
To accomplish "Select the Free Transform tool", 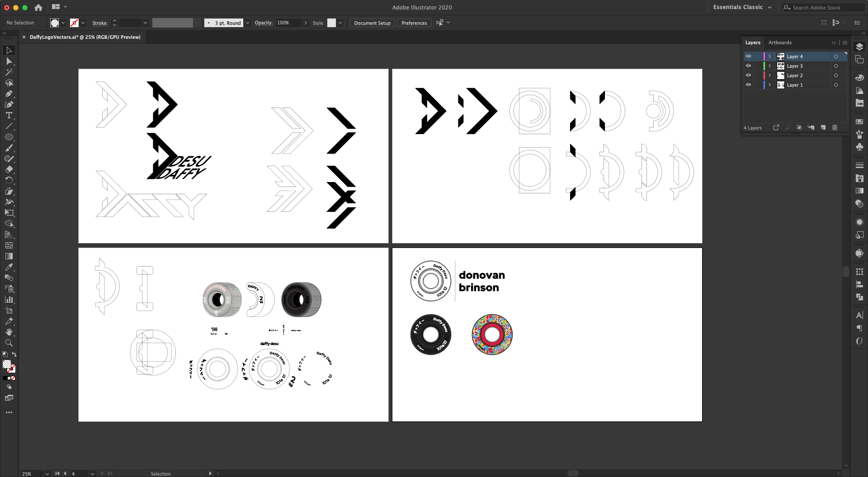I will pos(9,213).
